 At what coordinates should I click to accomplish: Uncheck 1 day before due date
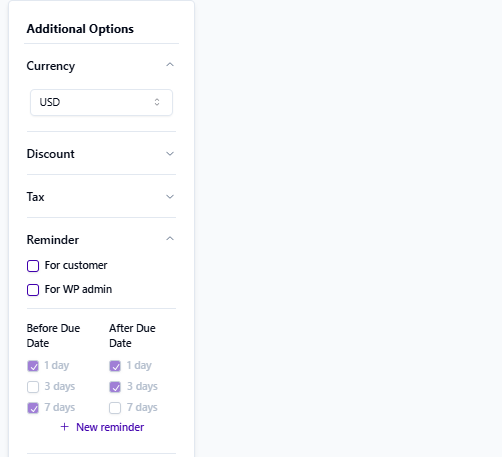33,366
